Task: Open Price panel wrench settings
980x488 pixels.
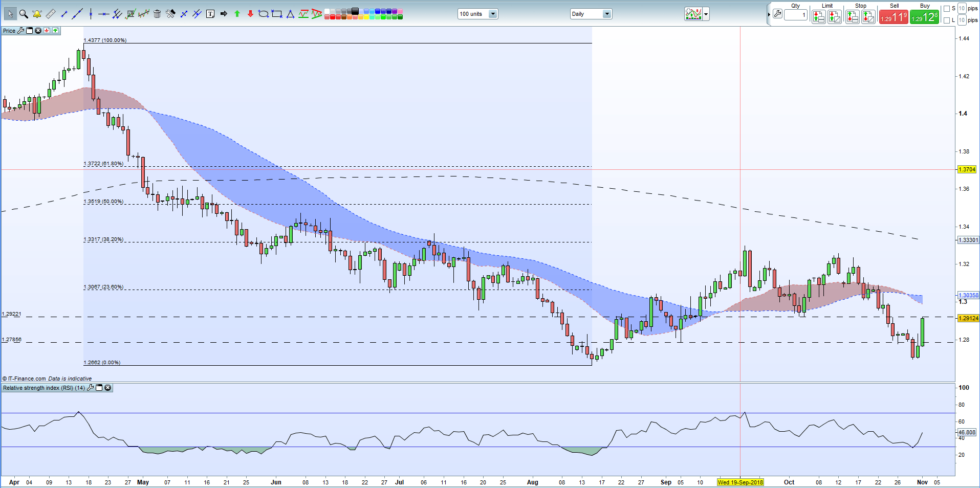Action: 20,31
